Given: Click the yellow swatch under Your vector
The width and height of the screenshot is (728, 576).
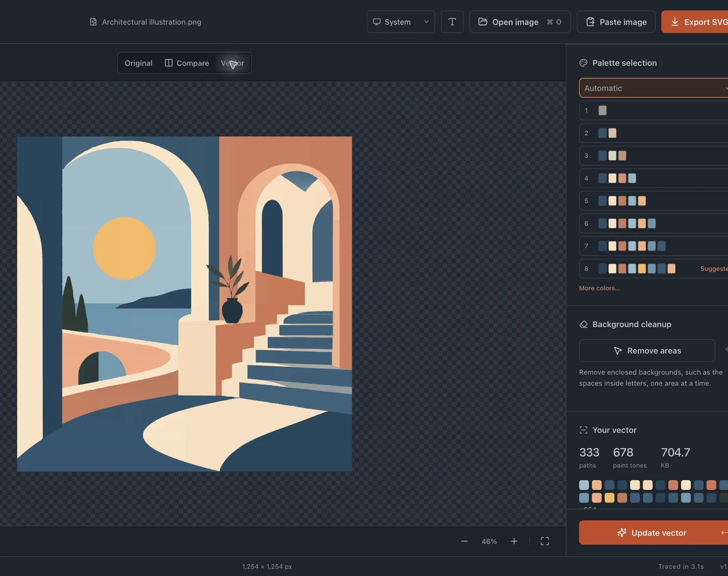Looking at the screenshot, I should point(609,498).
